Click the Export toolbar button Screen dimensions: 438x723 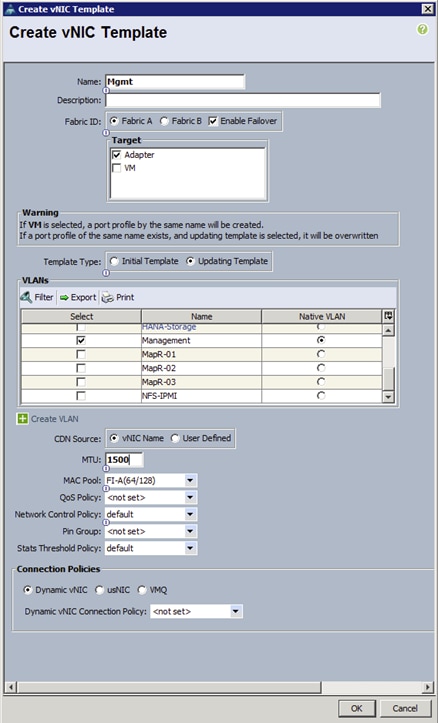[x=78, y=297]
